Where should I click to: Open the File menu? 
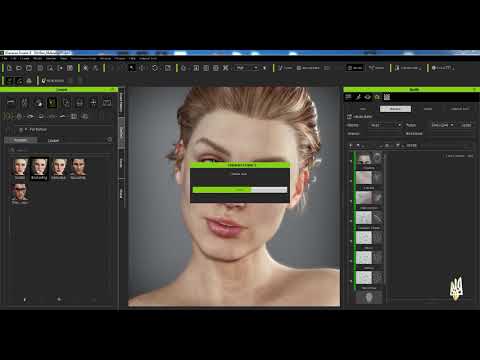tap(5, 58)
